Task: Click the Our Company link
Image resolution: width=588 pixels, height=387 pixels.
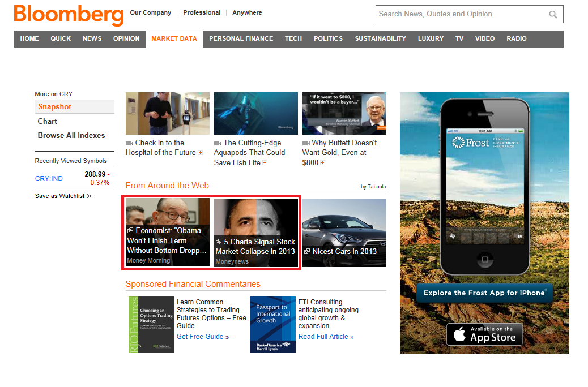Action: click(150, 13)
